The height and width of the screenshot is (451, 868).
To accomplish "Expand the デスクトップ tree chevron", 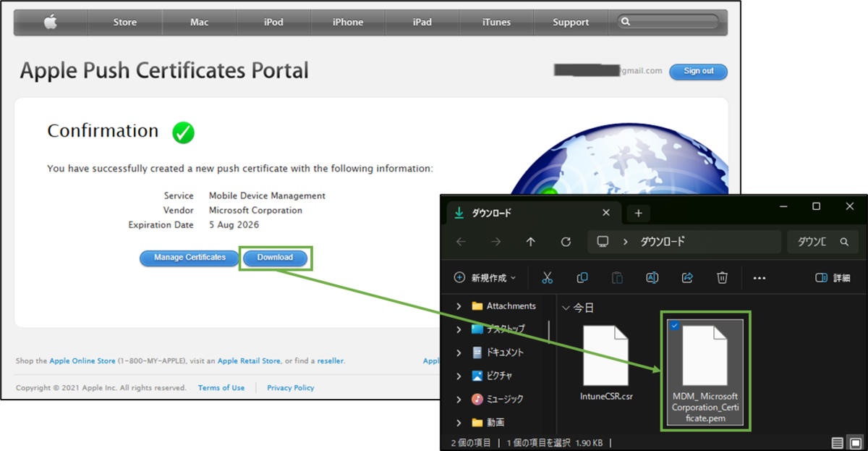I will 459,329.
